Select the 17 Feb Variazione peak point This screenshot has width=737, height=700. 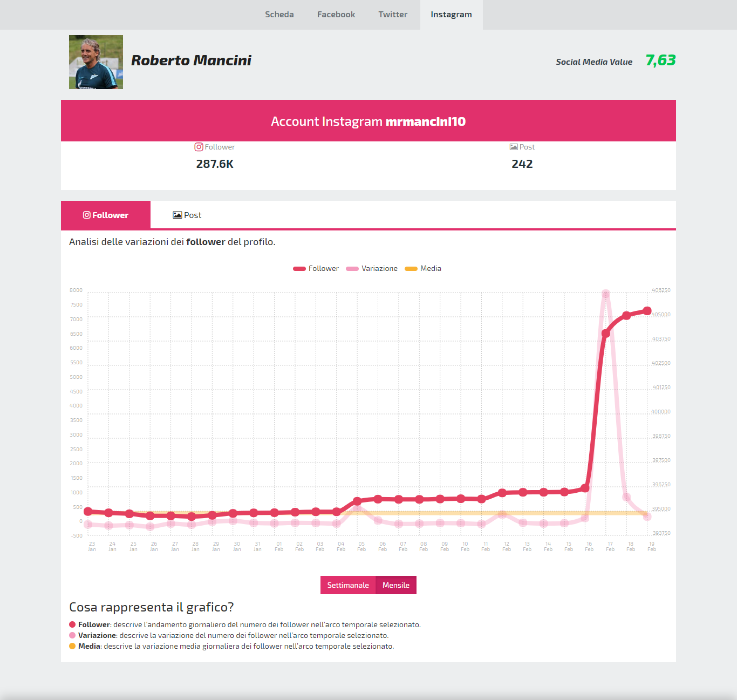click(x=606, y=294)
